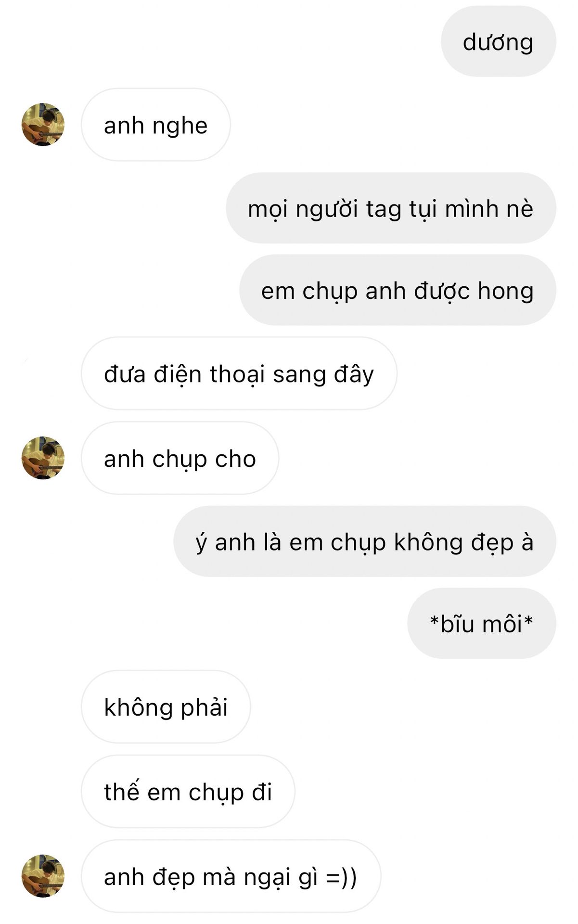Select 'ý anh là em chụp không đẹp à' message
Image resolution: width=578 pixels, height=924 pixels.
click(365, 541)
